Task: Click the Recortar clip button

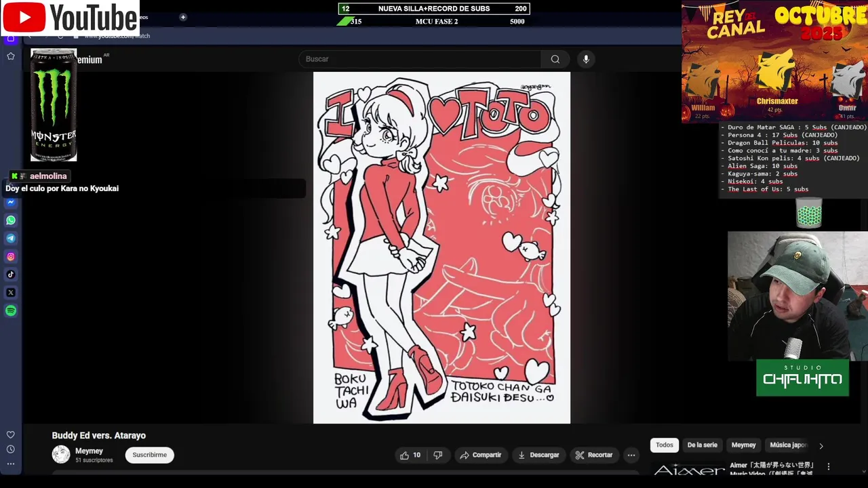Action: click(x=594, y=455)
